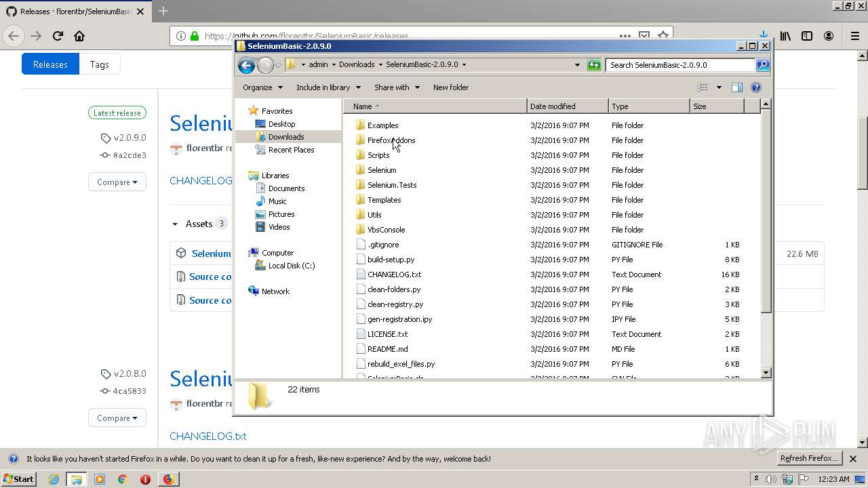
Task: Open the Action Center flag icon
Action: [804, 479]
